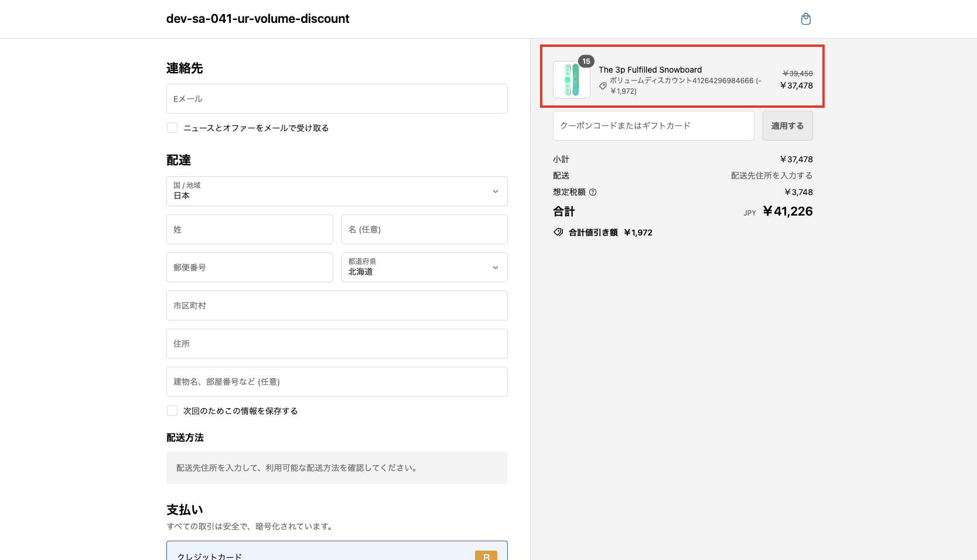
Task: Open the chevron on the 北海道 selector
Action: [494, 267]
